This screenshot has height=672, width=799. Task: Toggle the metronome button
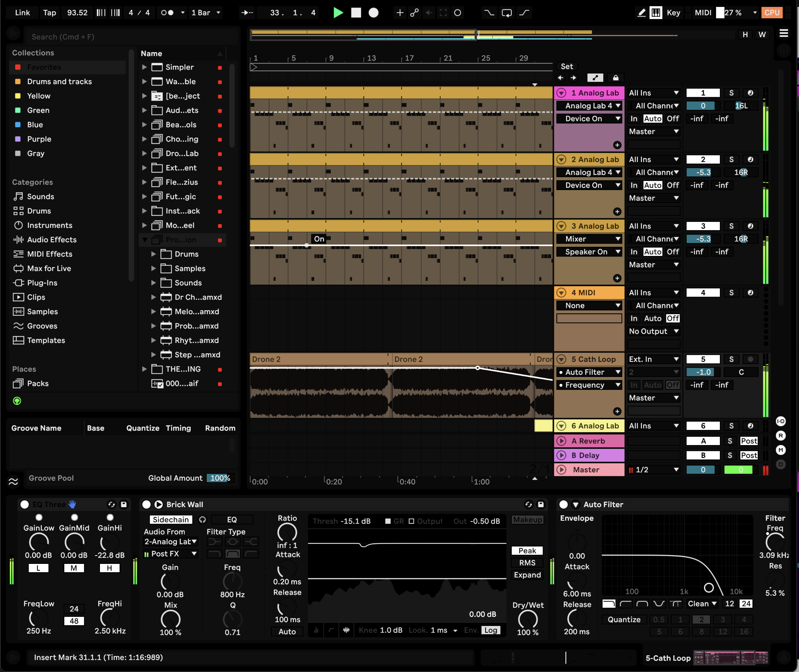coord(167,13)
